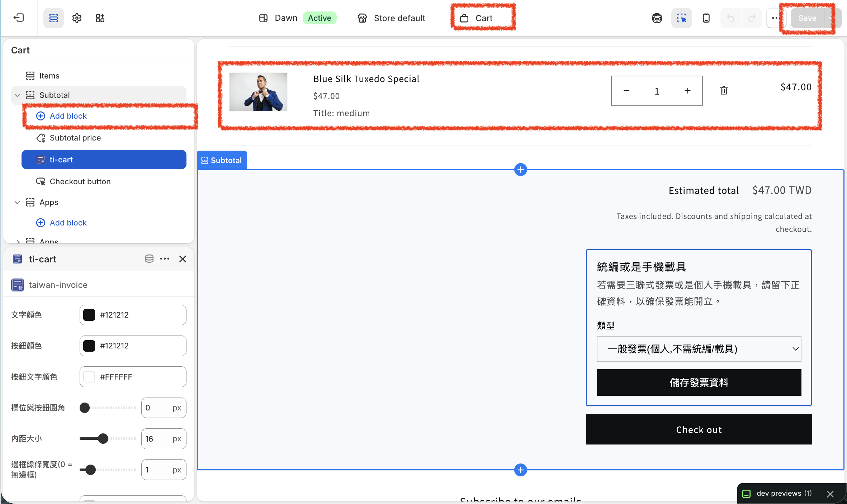
Task: Click the trash icon for Blue Silk Tuxedo
Action: click(724, 90)
